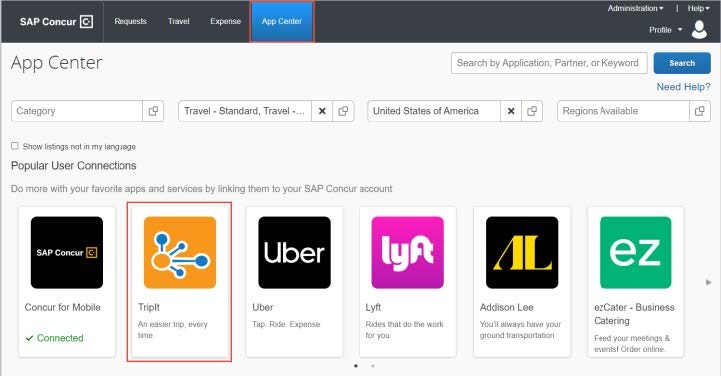Open the Regions Available picker icon
The width and height of the screenshot is (721, 376).
pos(700,111)
